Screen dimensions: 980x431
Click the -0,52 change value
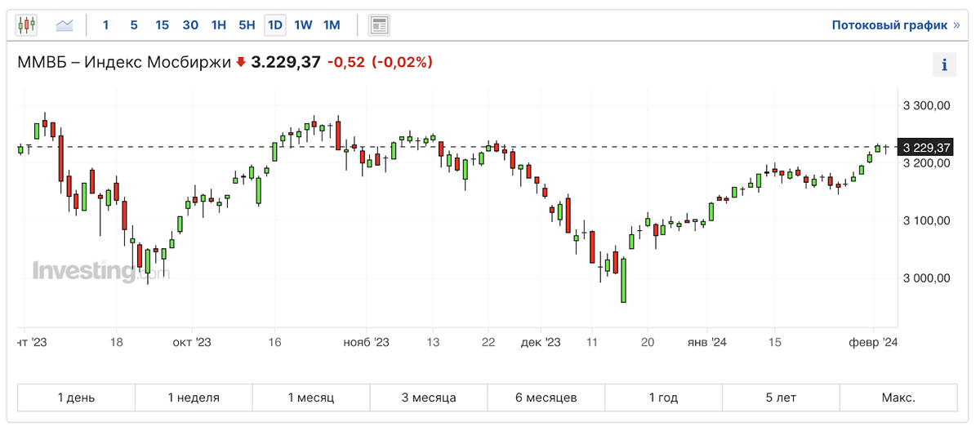click(x=346, y=62)
